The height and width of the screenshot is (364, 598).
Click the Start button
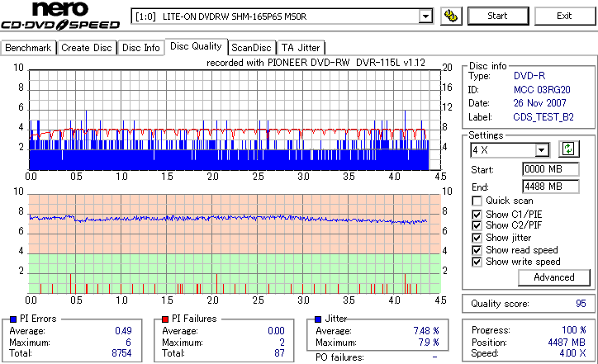coord(498,16)
